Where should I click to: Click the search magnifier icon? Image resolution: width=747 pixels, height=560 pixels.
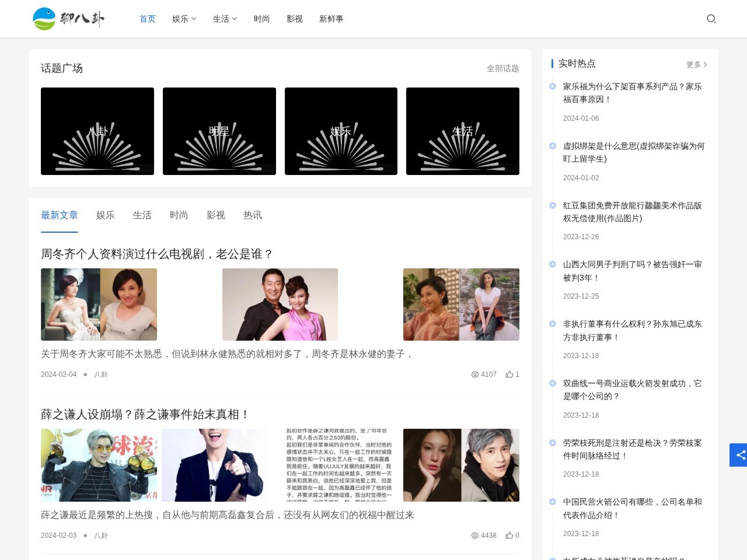pos(711,19)
